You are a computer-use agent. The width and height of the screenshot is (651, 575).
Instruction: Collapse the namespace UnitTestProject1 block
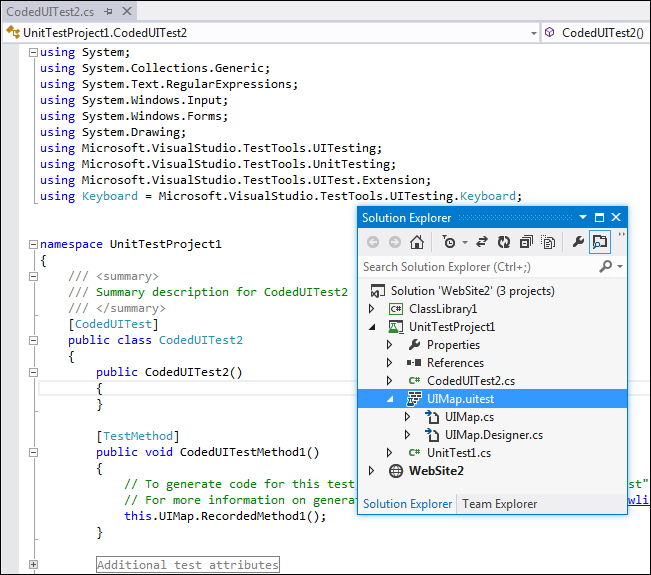click(x=33, y=245)
